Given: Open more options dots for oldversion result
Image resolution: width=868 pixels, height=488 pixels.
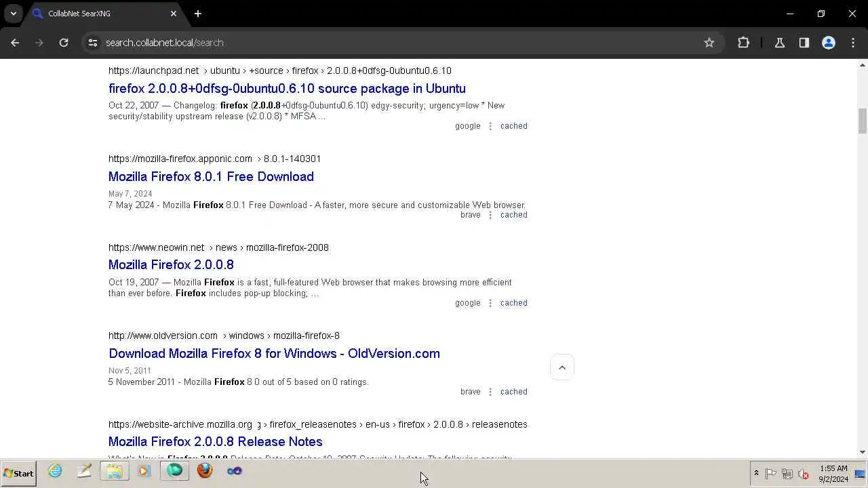Looking at the screenshot, I should tap(490, 392).
